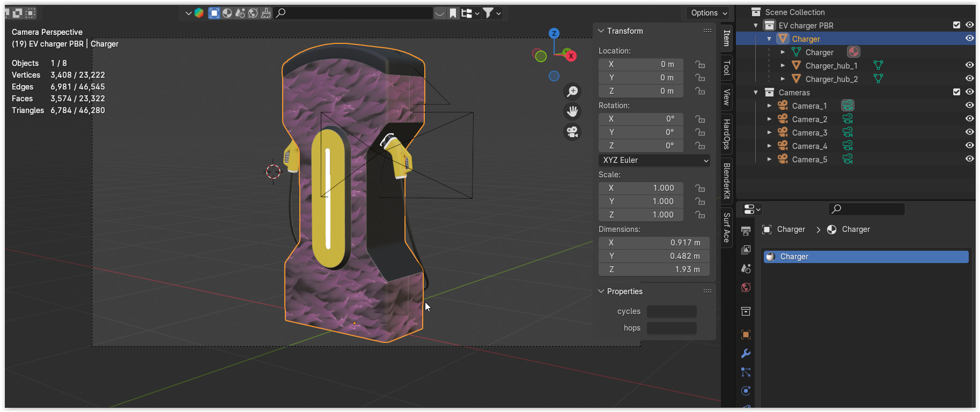Screen dimensions: 980x412
Task: Switch to the View sidebar tab
Action: coord(727,97)
